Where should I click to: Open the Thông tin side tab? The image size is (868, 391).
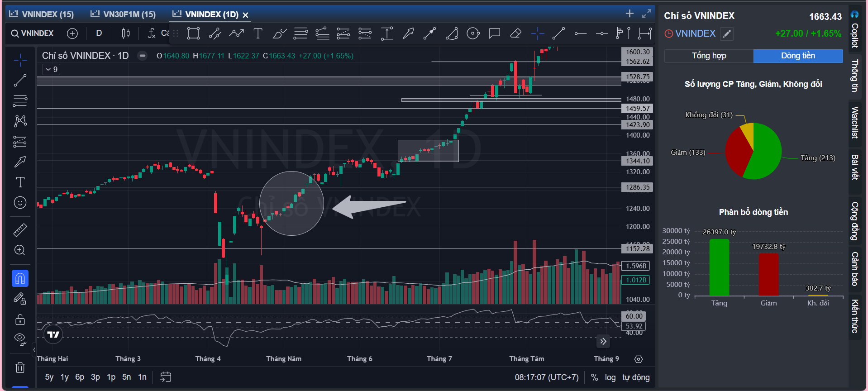pyautogui.click(x=854, y=76)
